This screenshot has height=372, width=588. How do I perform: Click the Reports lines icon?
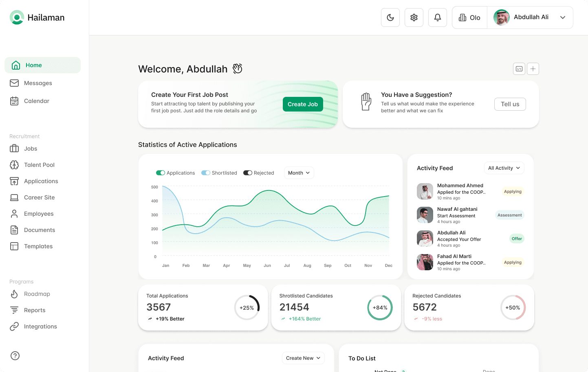14,310
